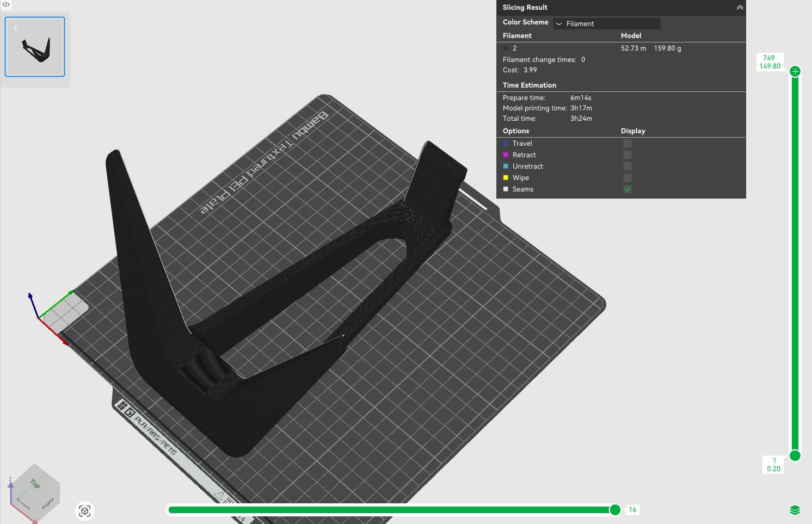Click the Top face of navigation cube
The image size is (812, 524).
coord(35,483)
